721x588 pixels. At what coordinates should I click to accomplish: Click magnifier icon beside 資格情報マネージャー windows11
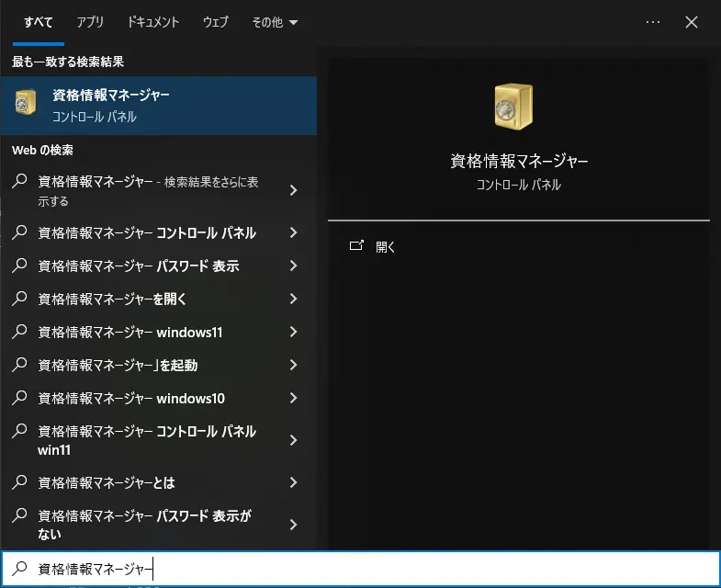(19, 332)
